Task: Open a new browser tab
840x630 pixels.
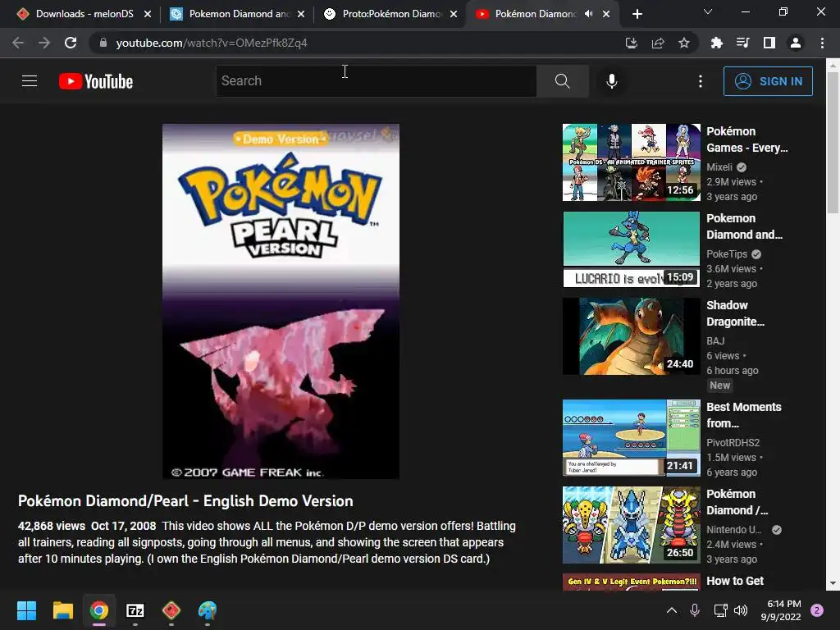Action: tap(637, 14)
